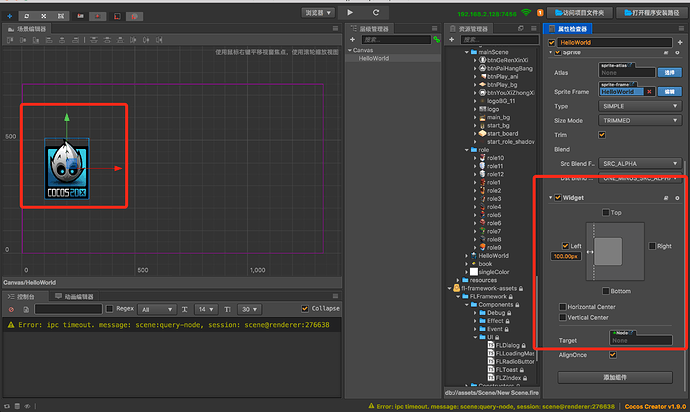
Task: Click the inspector plus icon beside HelloWorld name
Action: 680,42
